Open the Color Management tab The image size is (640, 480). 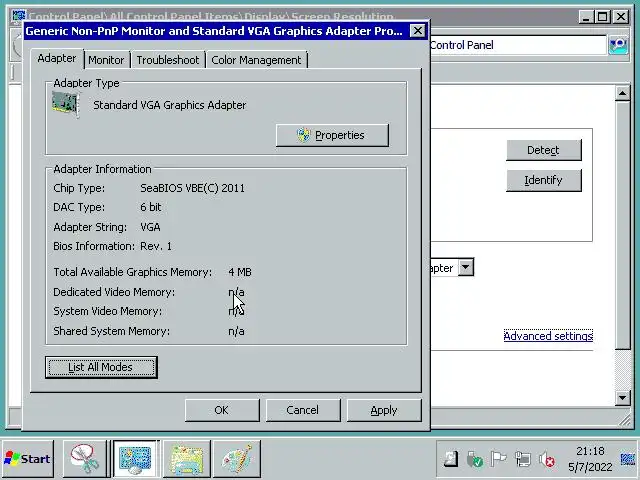tap(256, 60)
